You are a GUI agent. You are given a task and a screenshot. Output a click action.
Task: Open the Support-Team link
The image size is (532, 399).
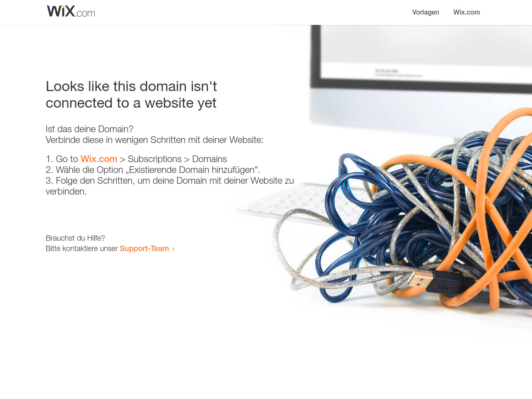[x=144, y=249]
